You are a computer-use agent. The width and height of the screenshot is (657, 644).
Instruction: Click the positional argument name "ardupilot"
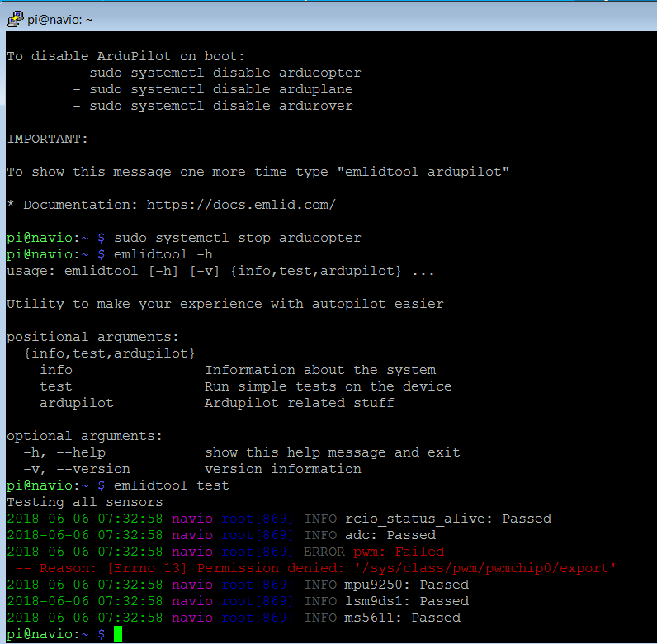click(76, 404)
